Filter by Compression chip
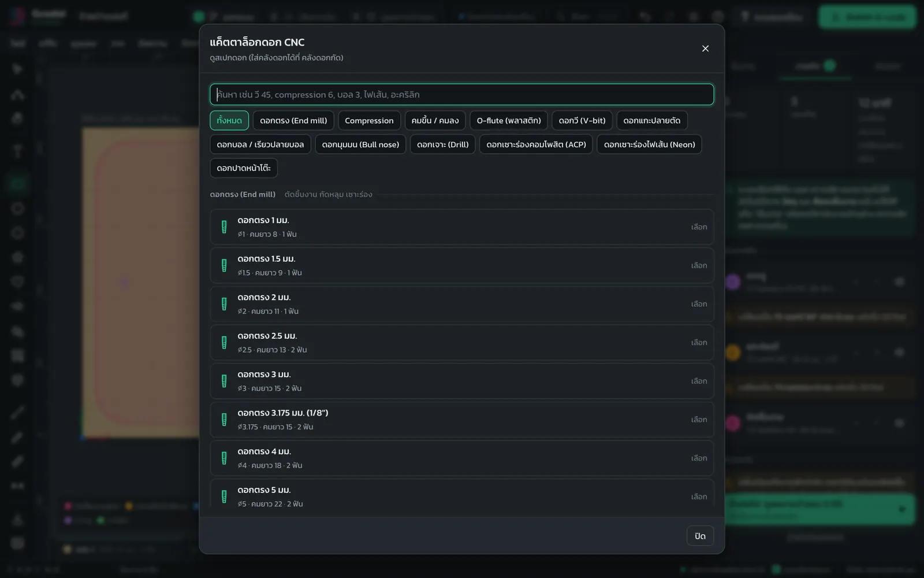The height and width of the screenshot is (578, 924). [x=369, y=120]
